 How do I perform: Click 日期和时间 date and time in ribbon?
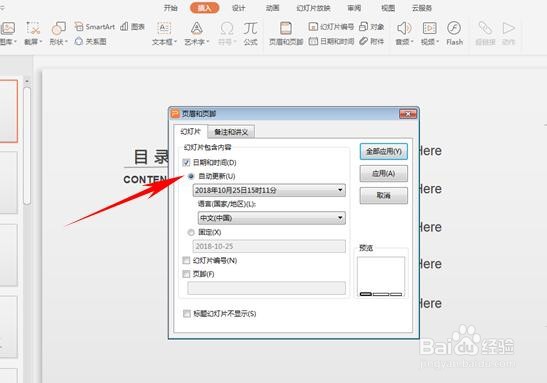point(331,42)
